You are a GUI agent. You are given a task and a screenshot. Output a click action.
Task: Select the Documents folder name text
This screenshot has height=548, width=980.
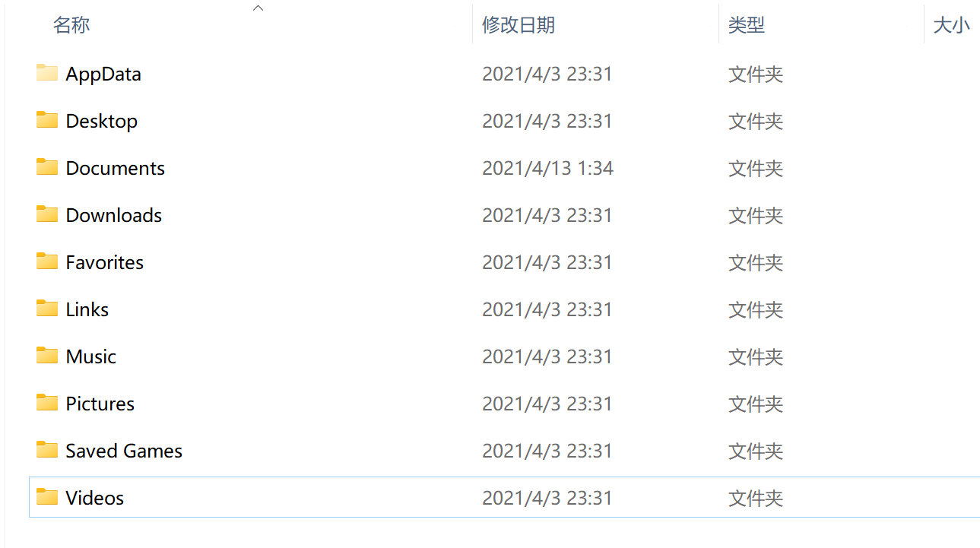coord(116,168)
